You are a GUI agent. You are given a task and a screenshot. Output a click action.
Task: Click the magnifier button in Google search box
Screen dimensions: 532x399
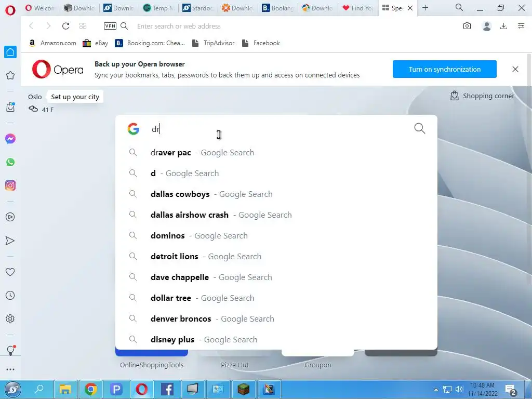tap(420, 129)
